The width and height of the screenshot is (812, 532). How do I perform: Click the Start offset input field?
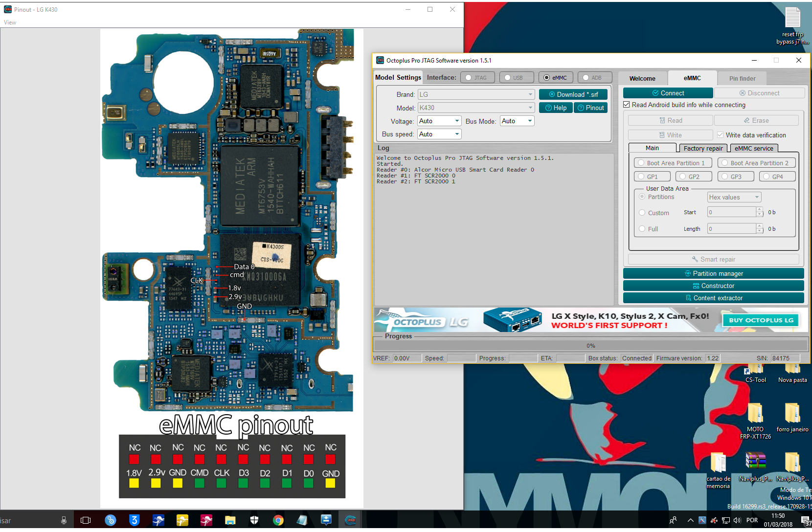(732, 212)
